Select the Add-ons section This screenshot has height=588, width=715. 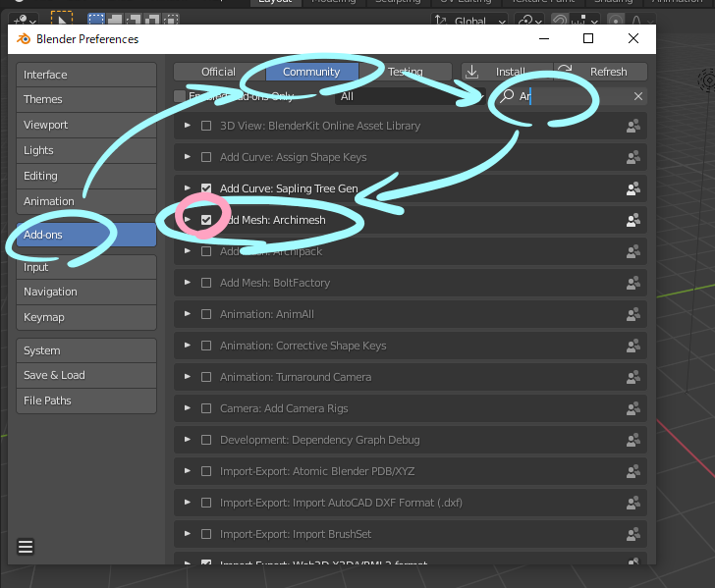point(86,235)
